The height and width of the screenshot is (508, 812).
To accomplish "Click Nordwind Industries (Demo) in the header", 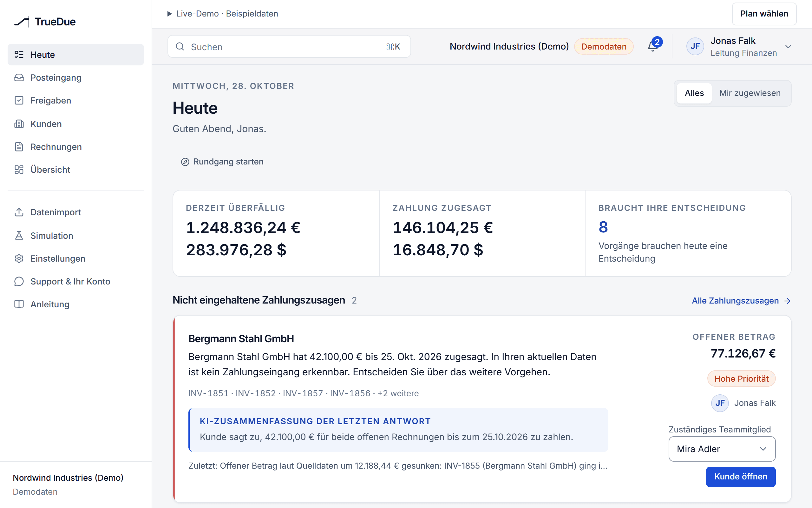I will (509, 46).
